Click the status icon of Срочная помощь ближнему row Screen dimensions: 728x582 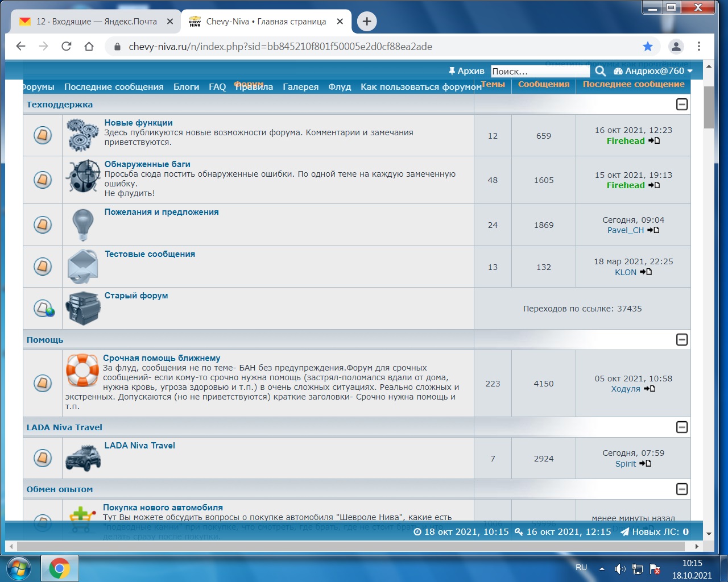tap(43, 383)
